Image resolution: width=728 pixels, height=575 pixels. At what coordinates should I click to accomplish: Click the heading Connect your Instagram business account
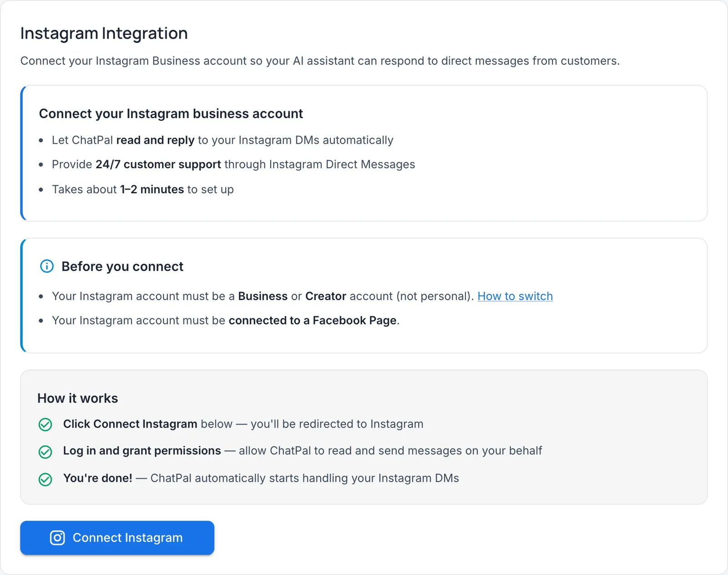click(x=171, y=114)
